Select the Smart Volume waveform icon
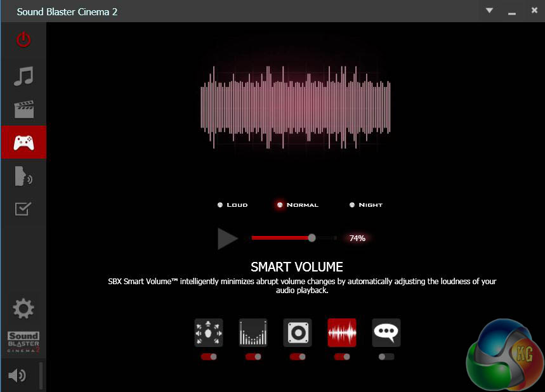 point(342,332)
